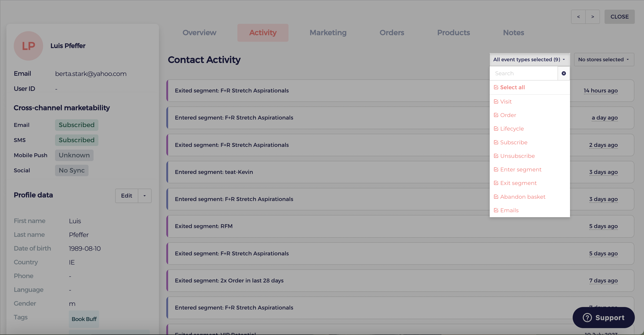Click the Gender value m
The height and width of the screenshot is (335, 644).
point(72,304)
